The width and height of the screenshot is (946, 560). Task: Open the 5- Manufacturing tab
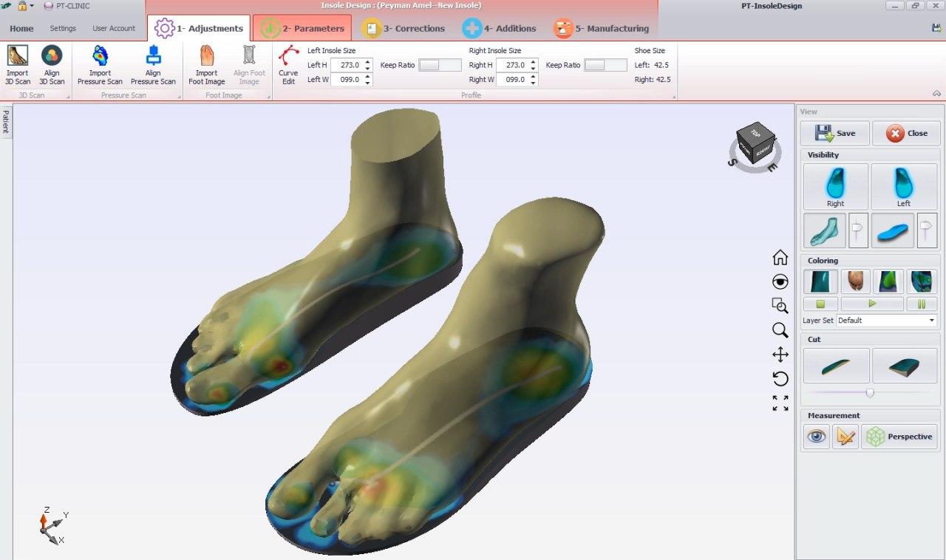pos(602,28)
